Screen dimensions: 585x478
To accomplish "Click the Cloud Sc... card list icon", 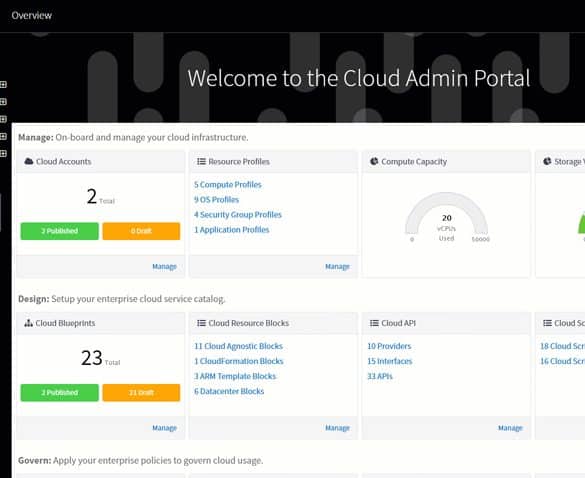I will tap(547, 323).
